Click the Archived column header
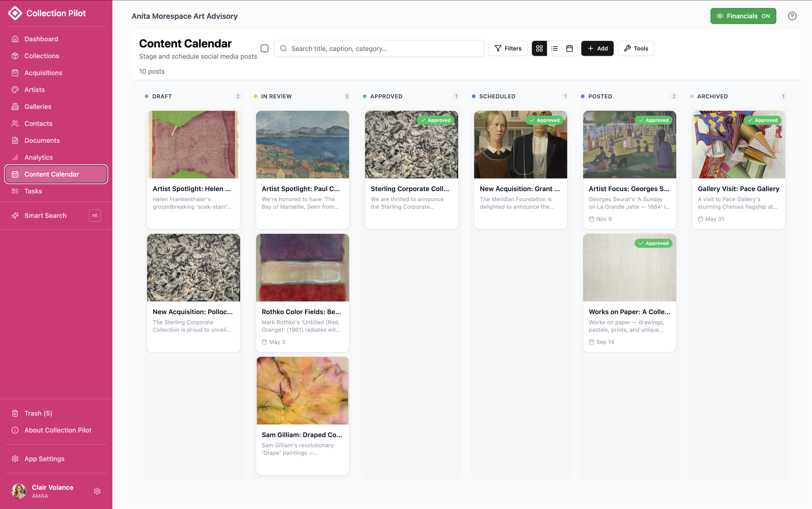 tap(712, 96)
